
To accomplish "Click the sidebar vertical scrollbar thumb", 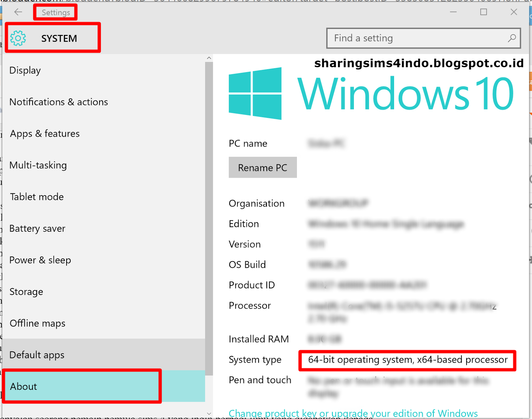I will click(x=209, y=218).
